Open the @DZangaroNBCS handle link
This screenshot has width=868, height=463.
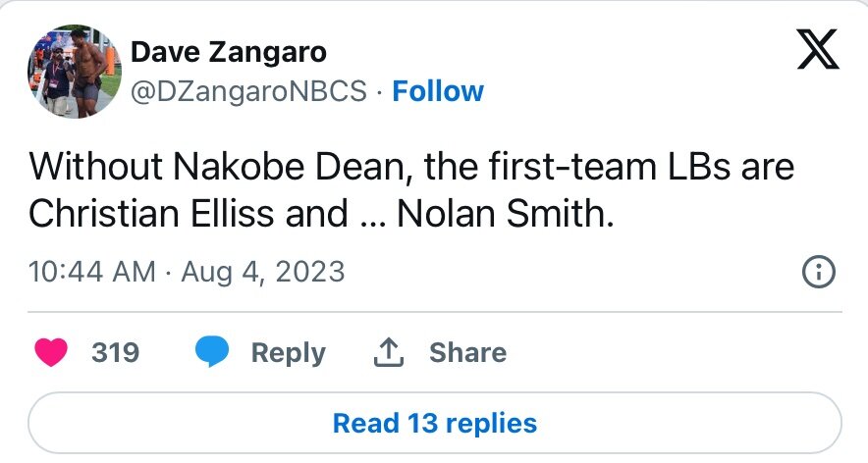click(x=249, y=91)
